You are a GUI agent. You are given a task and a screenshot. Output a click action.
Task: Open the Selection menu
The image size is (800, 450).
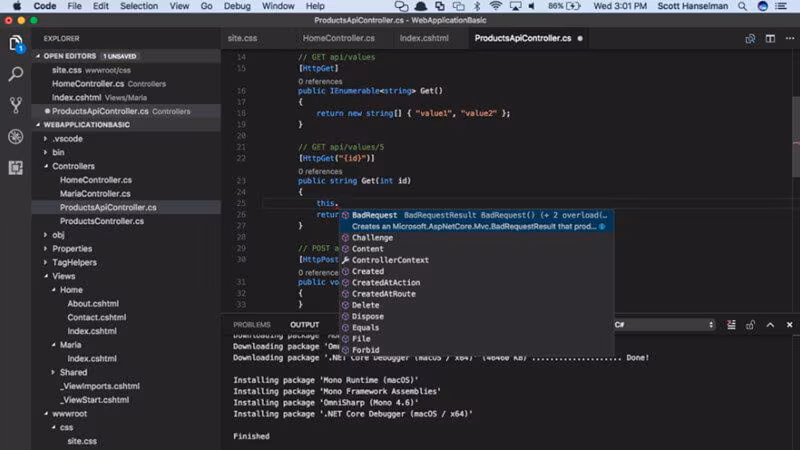(x=139, y=6)
